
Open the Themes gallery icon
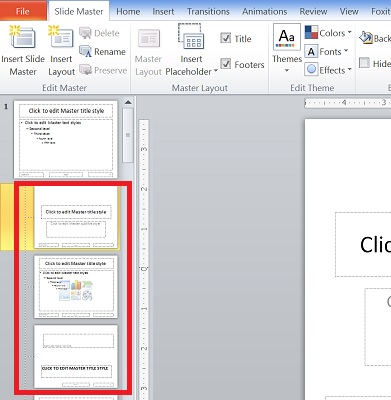click(x=287, y=36)
